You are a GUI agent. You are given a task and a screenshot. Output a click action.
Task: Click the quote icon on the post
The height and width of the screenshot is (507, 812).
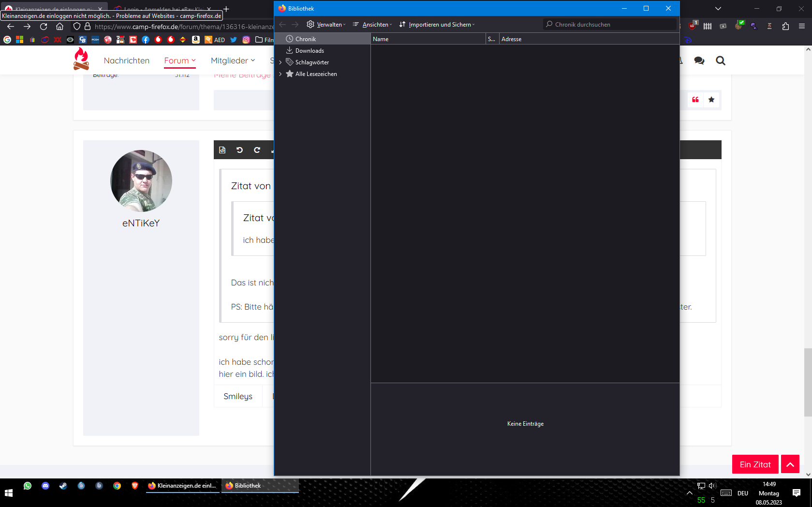coord(695,100)
